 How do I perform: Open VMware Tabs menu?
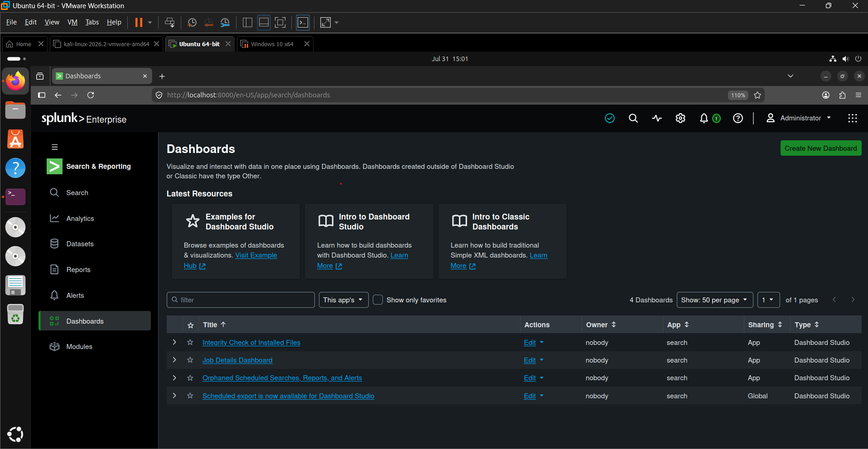click(92, 22)
